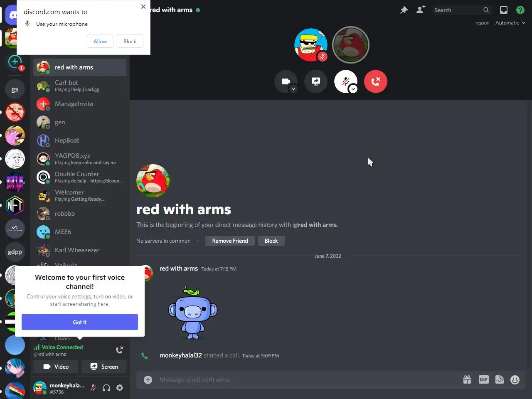This screenshot has height=399, width=532.
Task: Open the YAGPDB.xyz direct message
Action: pos(80,159)
